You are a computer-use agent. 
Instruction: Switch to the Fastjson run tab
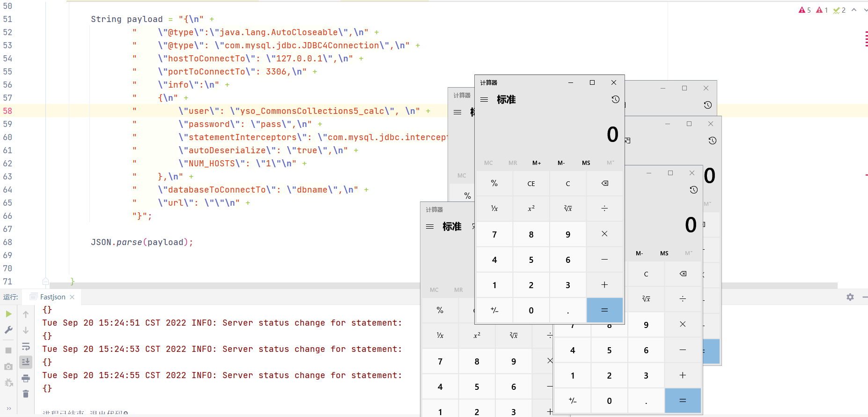52,297
